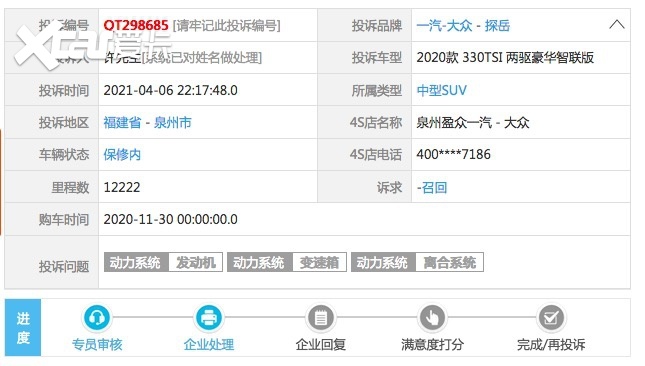Click the 专员审核 step label
The height and width of the screenshot is (366, 645).
click(97, 344)
